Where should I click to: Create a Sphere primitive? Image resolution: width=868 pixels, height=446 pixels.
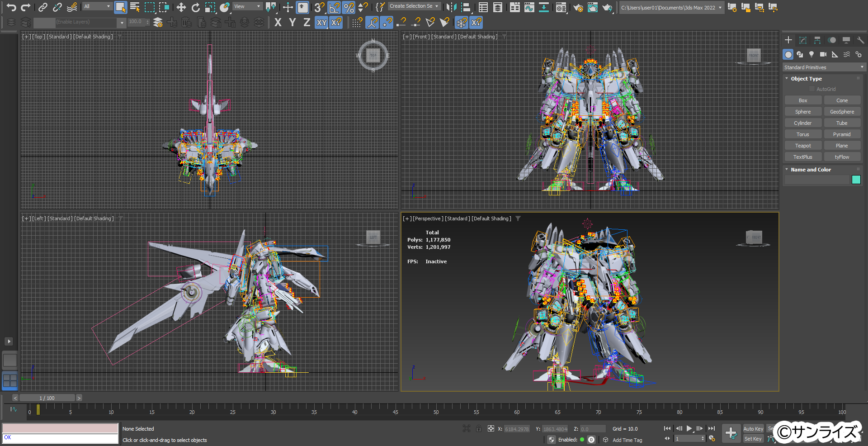[803, 112]
